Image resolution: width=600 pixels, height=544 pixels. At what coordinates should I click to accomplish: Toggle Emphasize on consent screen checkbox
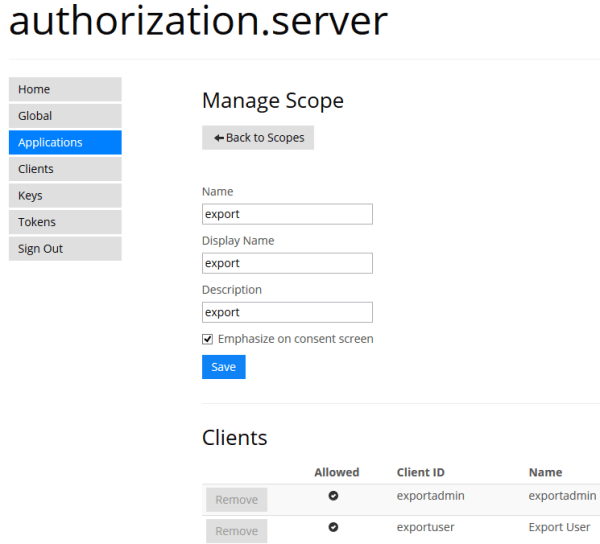pos(208,339)
